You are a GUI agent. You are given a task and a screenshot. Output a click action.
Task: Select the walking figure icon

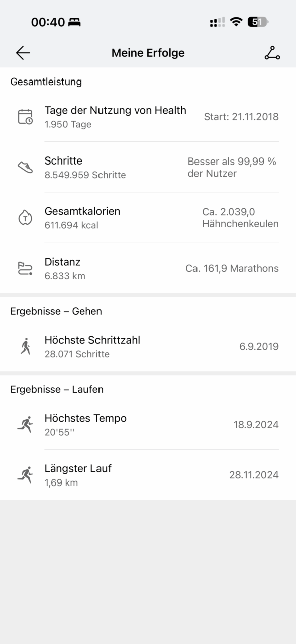[x=25, y=346]
